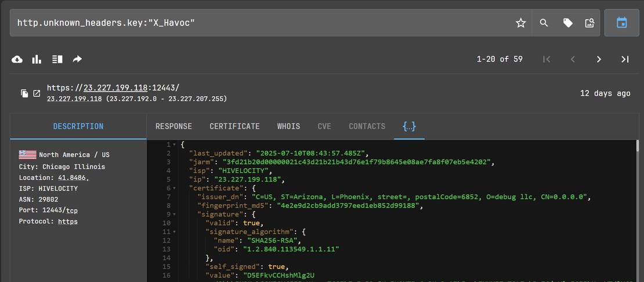Image resolution: width=644 pixels, height=282 pixels.
Task: Click the image search icon
Action: (x=590, y=23)
